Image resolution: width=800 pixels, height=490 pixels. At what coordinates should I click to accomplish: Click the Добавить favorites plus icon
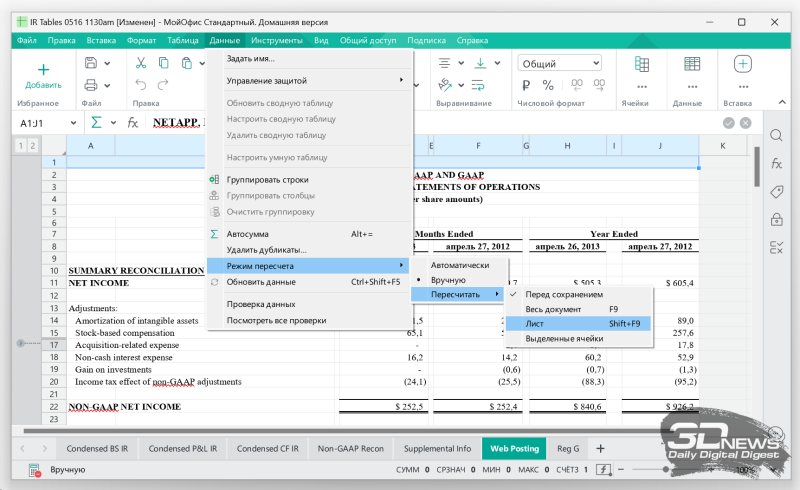(x=43, y=69)
